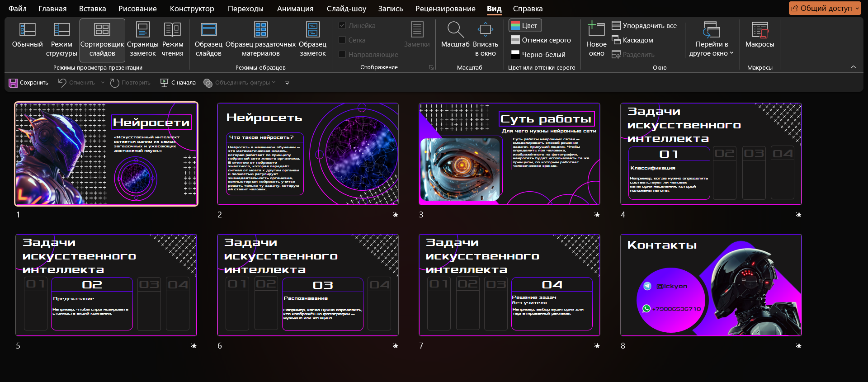Open the Macros (Макросы) button
The height and width of the screenshot is (382, 868).
click(x=759, y=35)
